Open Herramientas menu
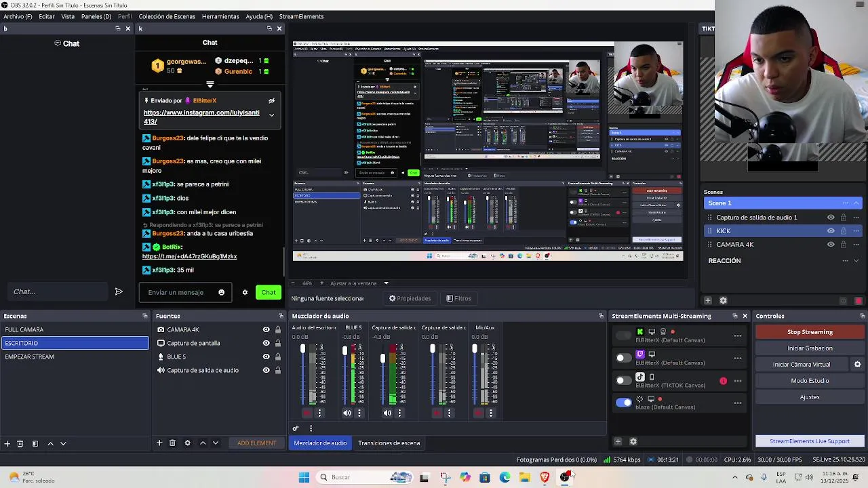This screenshot has width=868, height=488. pos(220,16)
